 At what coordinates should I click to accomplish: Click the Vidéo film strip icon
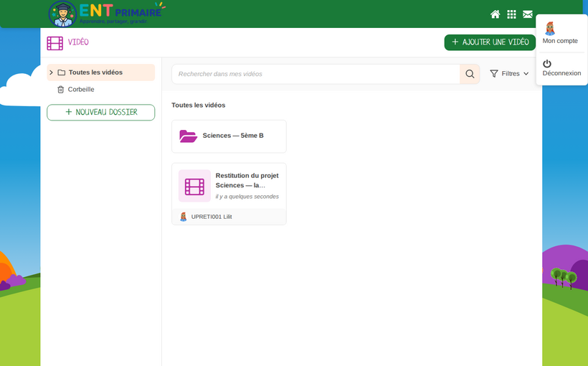coord(54,43)
